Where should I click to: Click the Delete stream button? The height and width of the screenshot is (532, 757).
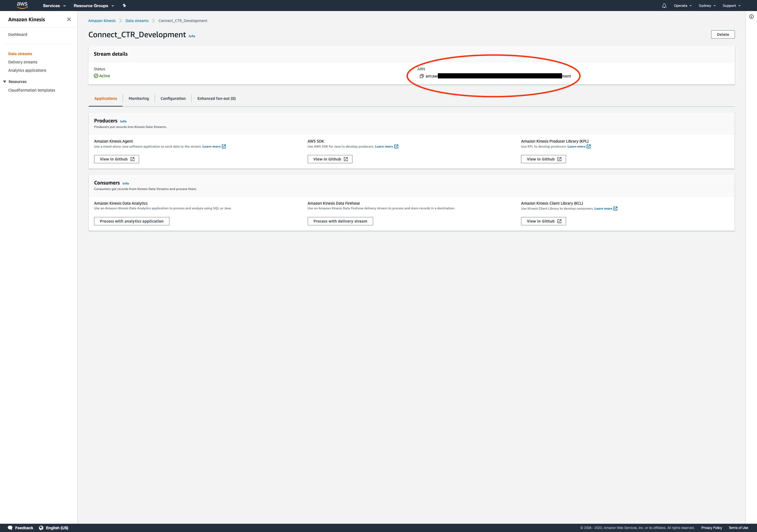(x=723, y=34)
